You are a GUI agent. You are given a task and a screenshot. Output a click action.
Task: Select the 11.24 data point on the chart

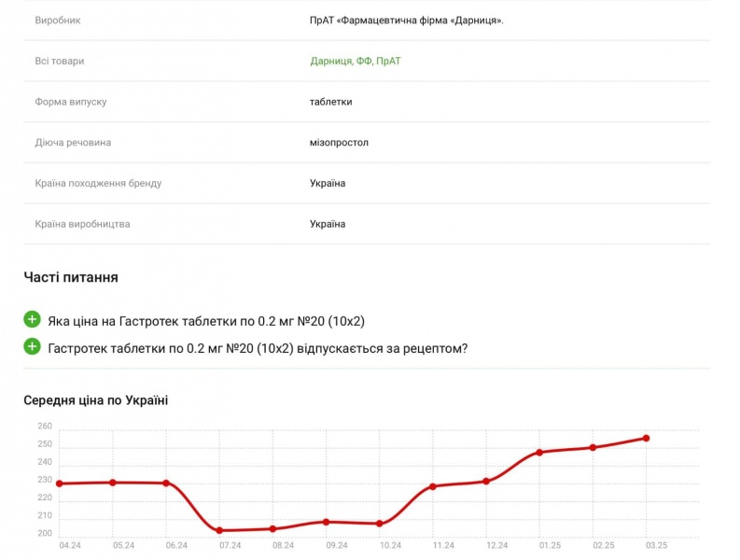432,486
